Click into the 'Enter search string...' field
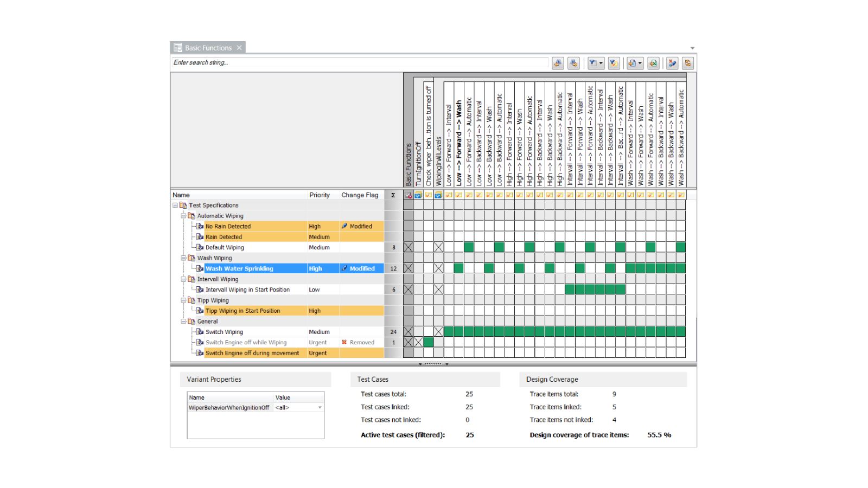Viewport: 868px width, 488px height. [x=360, y=63]
